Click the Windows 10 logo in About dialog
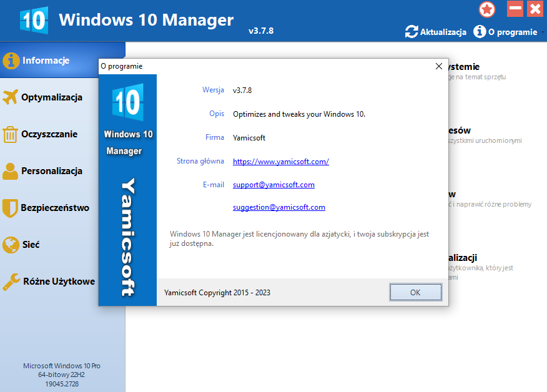Image resolution: width=547 pixels, height=392 pixels. pyautogui.click(x=127, y=102)
